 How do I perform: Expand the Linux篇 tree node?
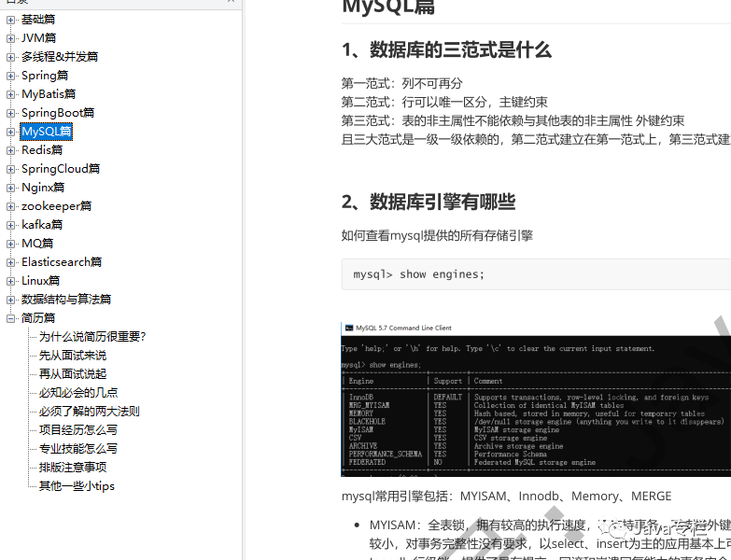[10, 281]
